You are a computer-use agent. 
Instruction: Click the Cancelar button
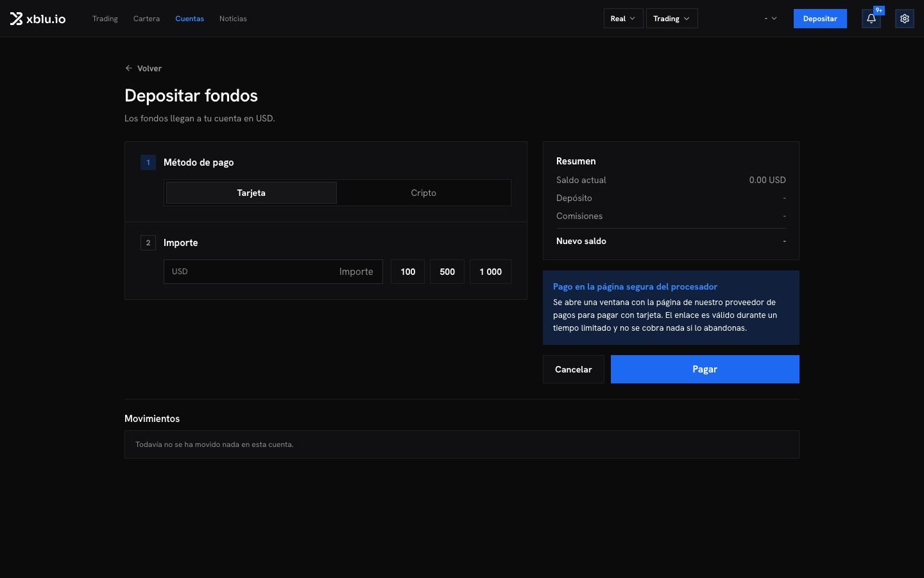point(574,369)
